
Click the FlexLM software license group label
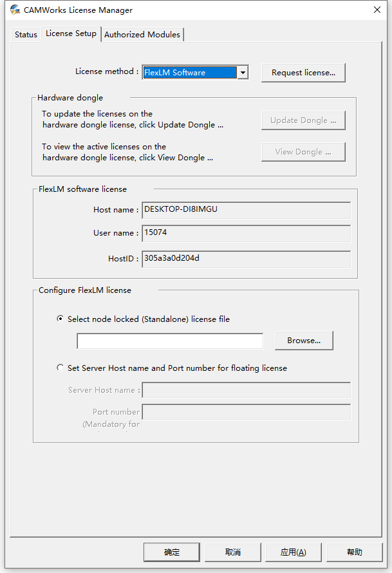[x=82, y=189]
